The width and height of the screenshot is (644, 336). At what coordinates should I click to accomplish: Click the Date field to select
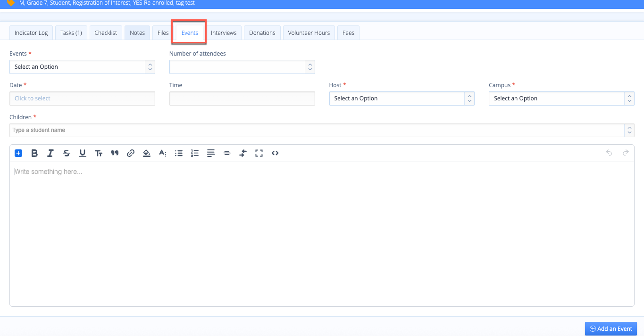click(x=82, y=98)
